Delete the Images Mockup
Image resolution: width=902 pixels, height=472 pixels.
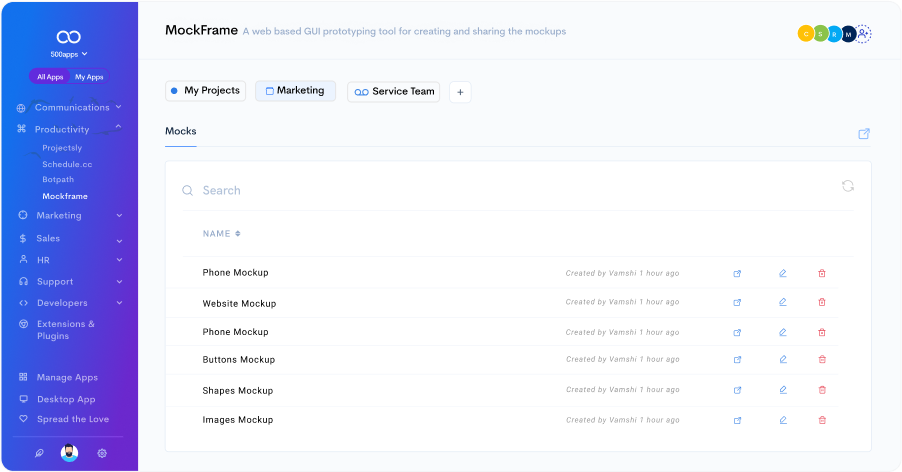pos(822,420)
